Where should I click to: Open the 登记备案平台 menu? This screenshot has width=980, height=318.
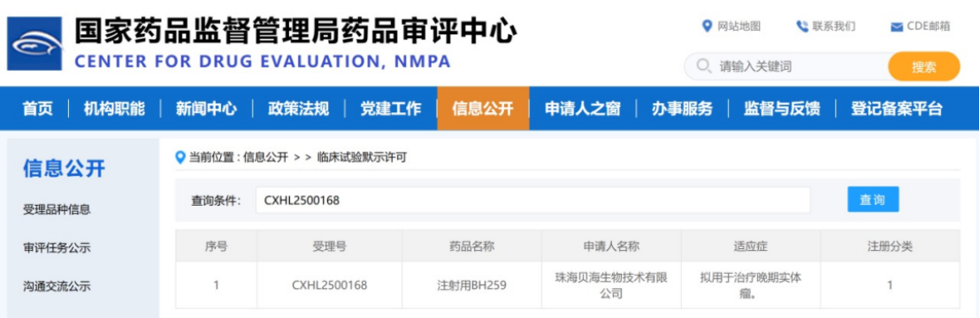coord(896,109)
